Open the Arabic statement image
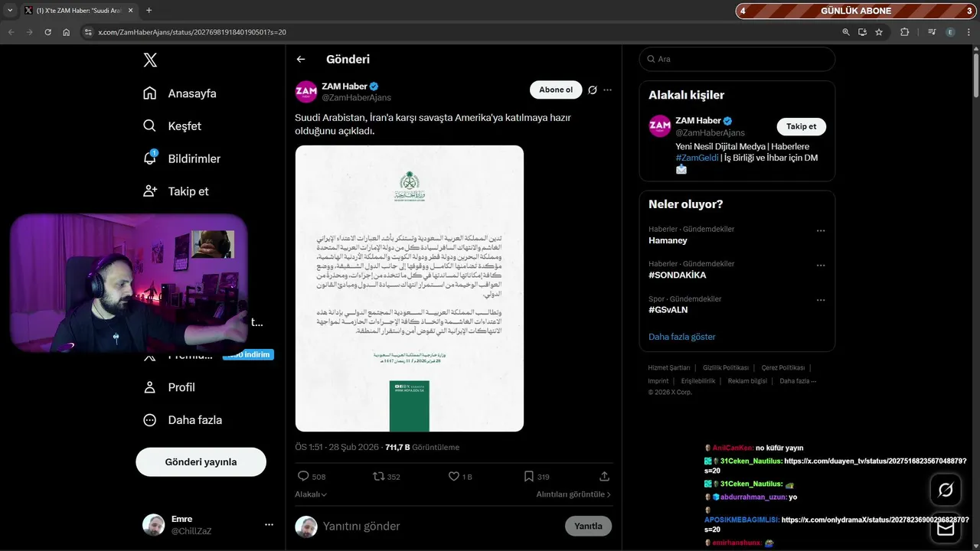Screen dimensions: 980x551 tap(410, 289)
